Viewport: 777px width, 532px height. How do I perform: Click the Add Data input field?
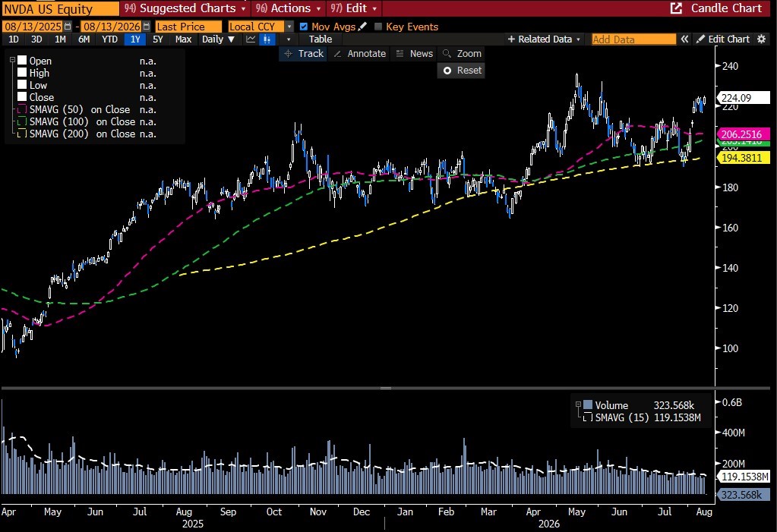click(633, 39)
